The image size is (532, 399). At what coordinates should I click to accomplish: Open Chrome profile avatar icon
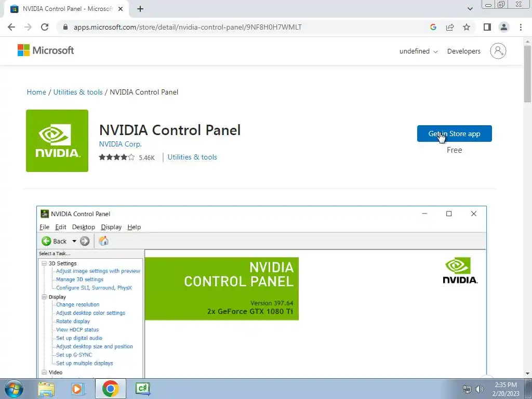point(504,27)
